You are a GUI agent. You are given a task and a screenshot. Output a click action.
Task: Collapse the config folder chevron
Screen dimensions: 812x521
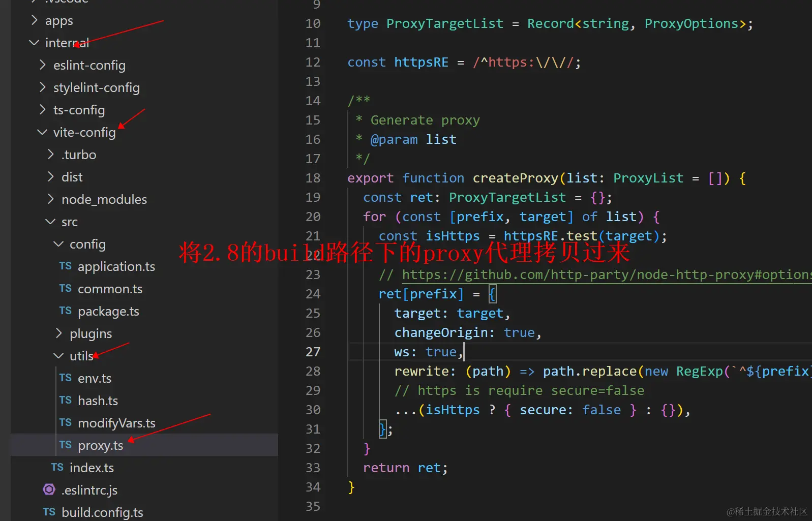[58, 244]
